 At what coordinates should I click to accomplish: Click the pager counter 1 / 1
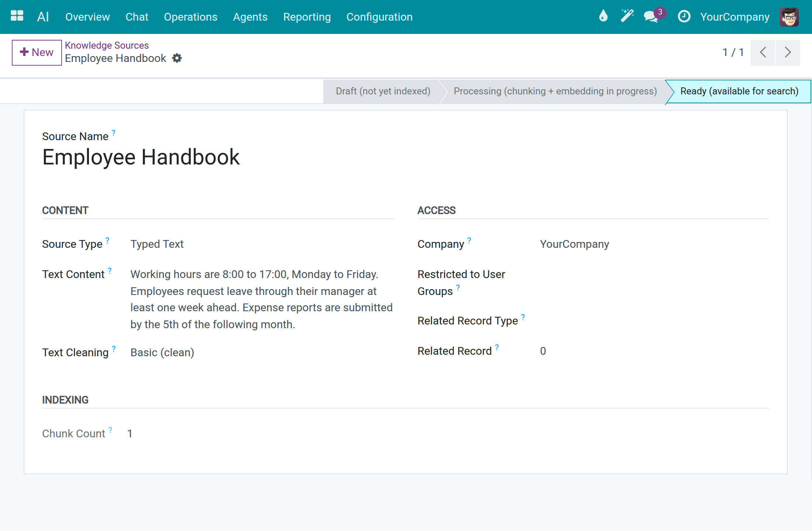coord(733,52)
